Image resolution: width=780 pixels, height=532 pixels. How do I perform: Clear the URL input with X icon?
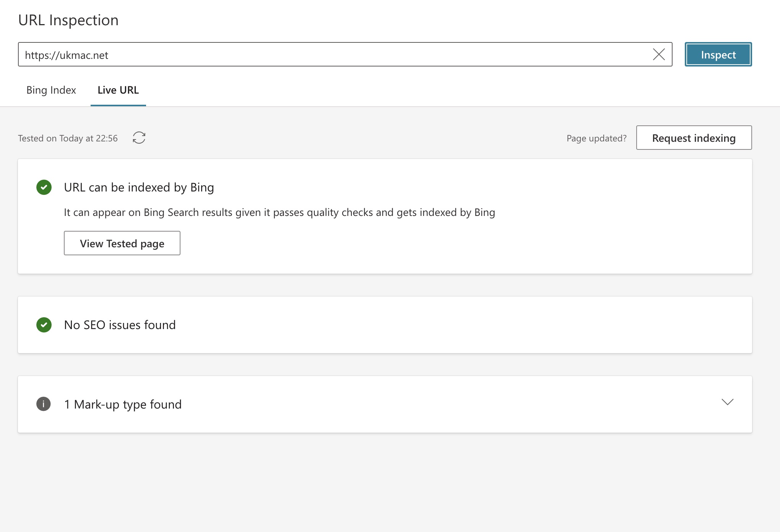point(658,54)
